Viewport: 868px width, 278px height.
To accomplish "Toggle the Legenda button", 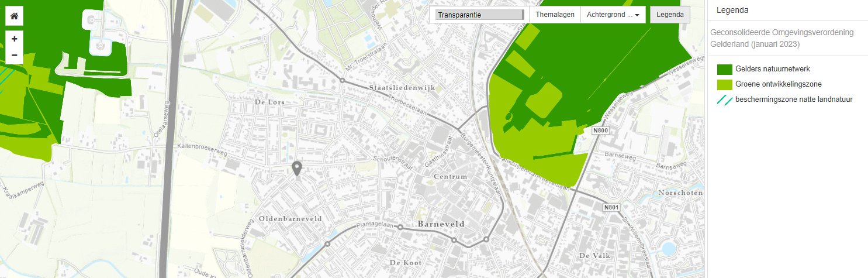I will (670, 15).
